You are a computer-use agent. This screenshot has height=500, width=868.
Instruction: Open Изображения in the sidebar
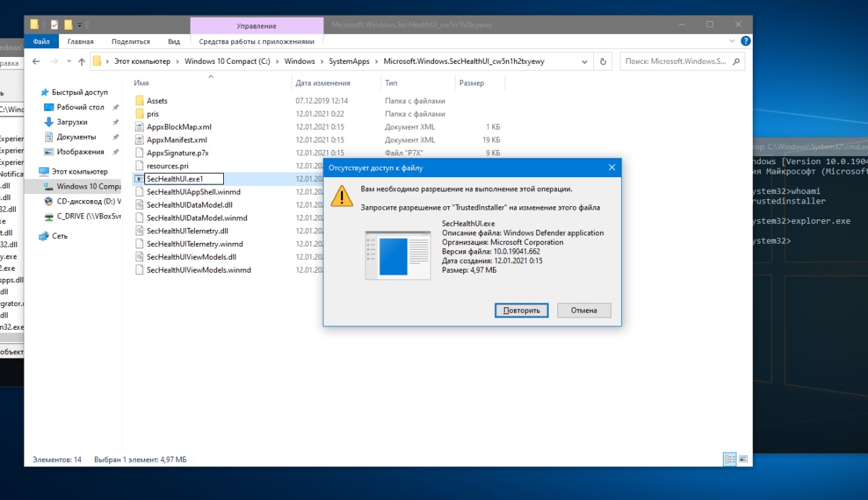point(80,152)
